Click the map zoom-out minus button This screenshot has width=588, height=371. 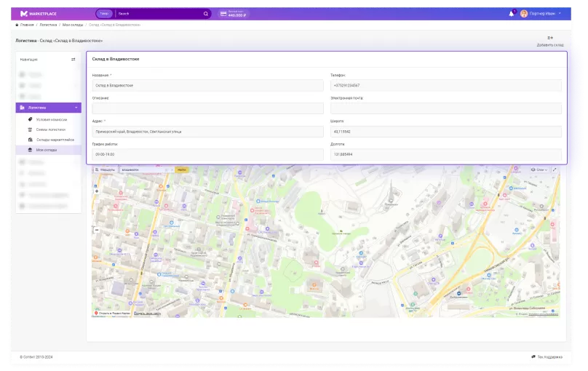pos(97,230)
